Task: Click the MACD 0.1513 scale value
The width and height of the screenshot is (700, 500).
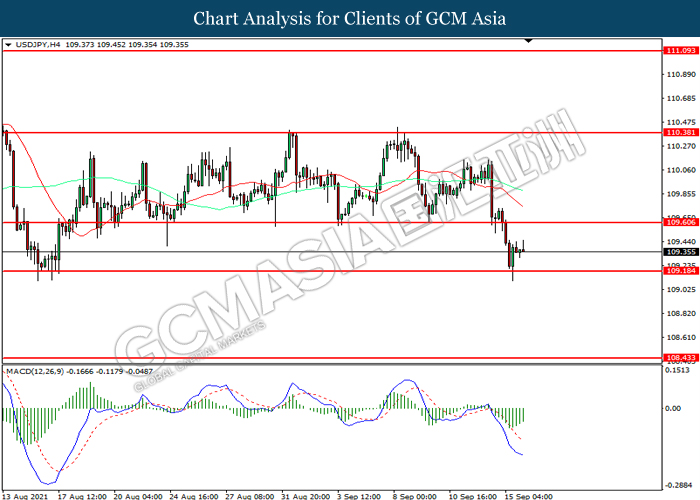Action: (680, 371)
